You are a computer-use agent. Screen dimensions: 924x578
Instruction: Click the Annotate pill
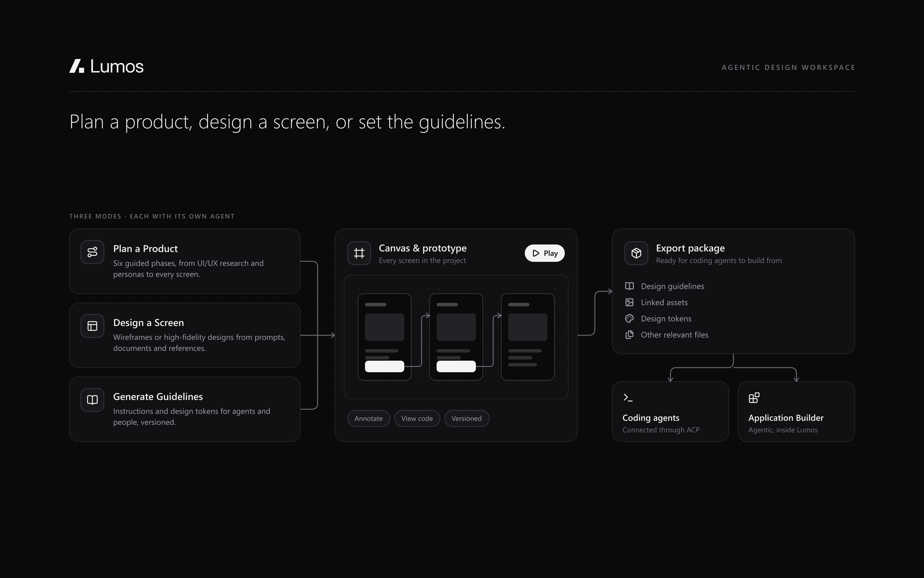tap(368, 418)
